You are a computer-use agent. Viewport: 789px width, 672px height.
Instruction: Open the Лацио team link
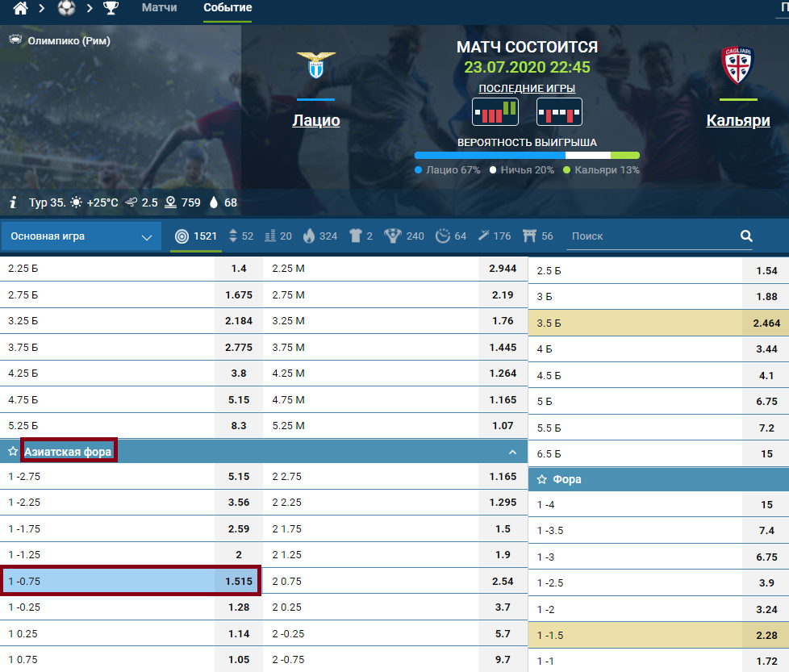[315, 121]
